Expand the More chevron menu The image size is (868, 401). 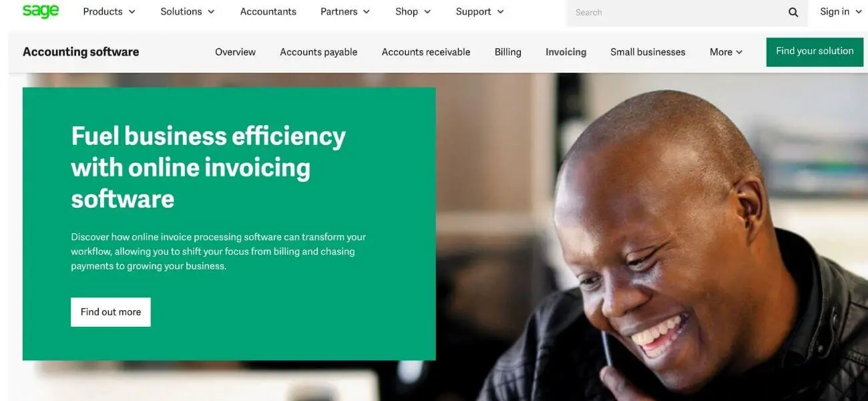click(x=726, y=52)
